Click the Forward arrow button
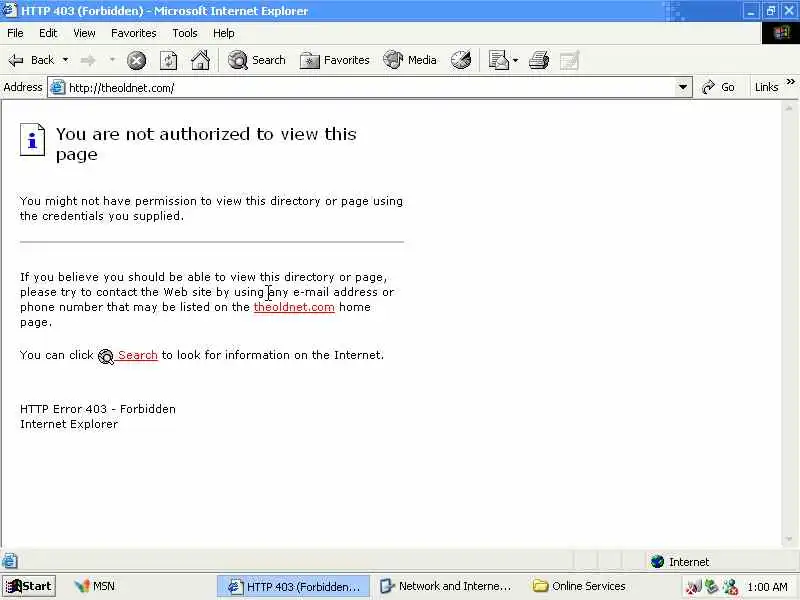Viewport: 800px width, 600px height. 88,61
